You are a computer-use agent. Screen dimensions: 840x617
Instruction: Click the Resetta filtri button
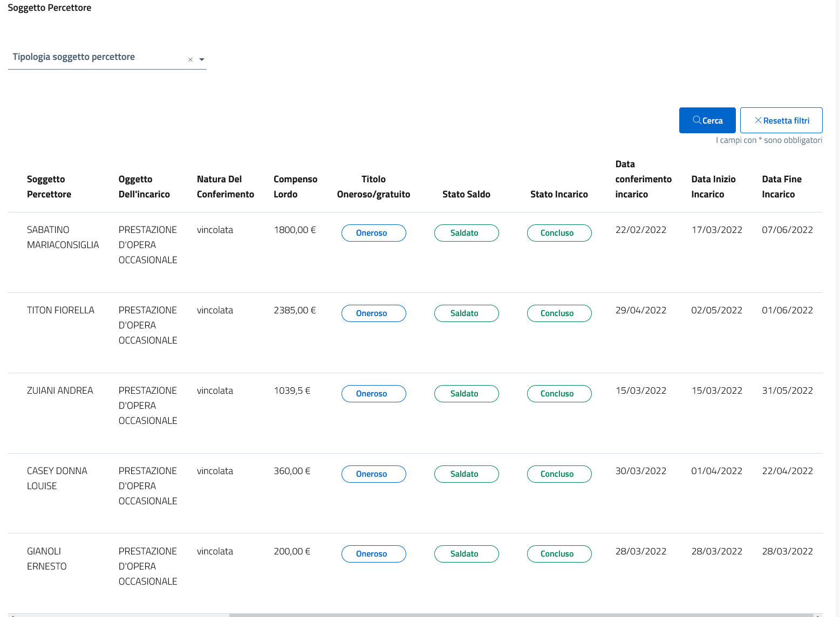point(781,120)
